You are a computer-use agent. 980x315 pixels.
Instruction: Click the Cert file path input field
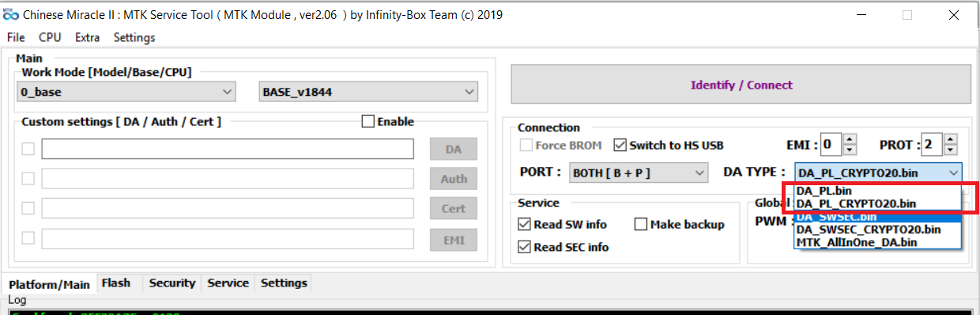(x=228, y=208)
